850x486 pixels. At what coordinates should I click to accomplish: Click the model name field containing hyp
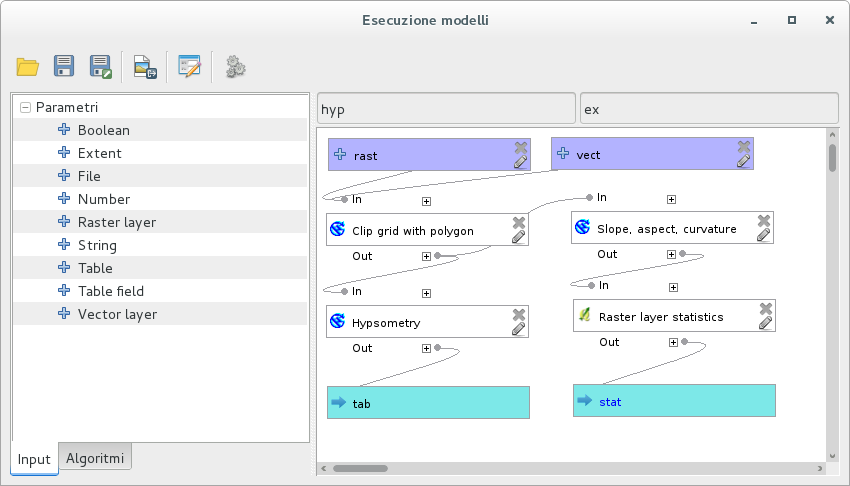pyautogui.click(x=445, y=108)
